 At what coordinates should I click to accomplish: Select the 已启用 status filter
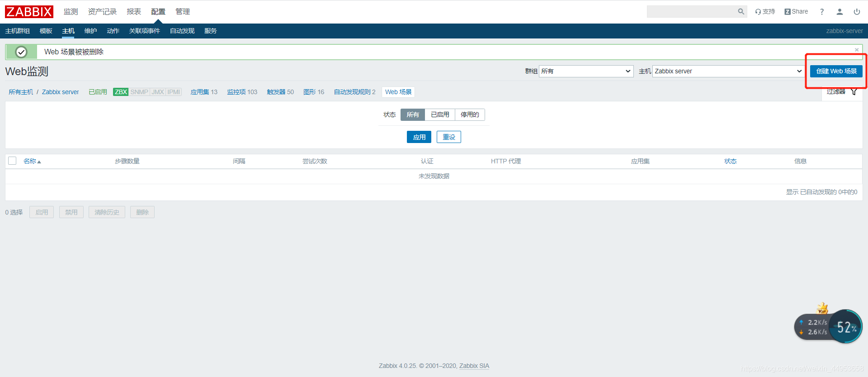(x=440, y=115)
